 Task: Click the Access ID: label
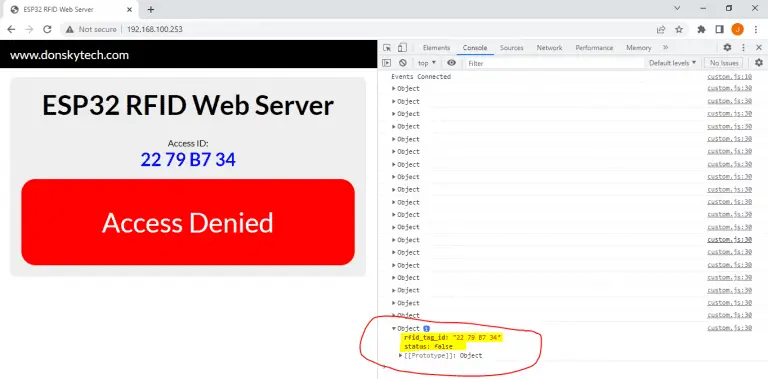[x=188, y=143]
